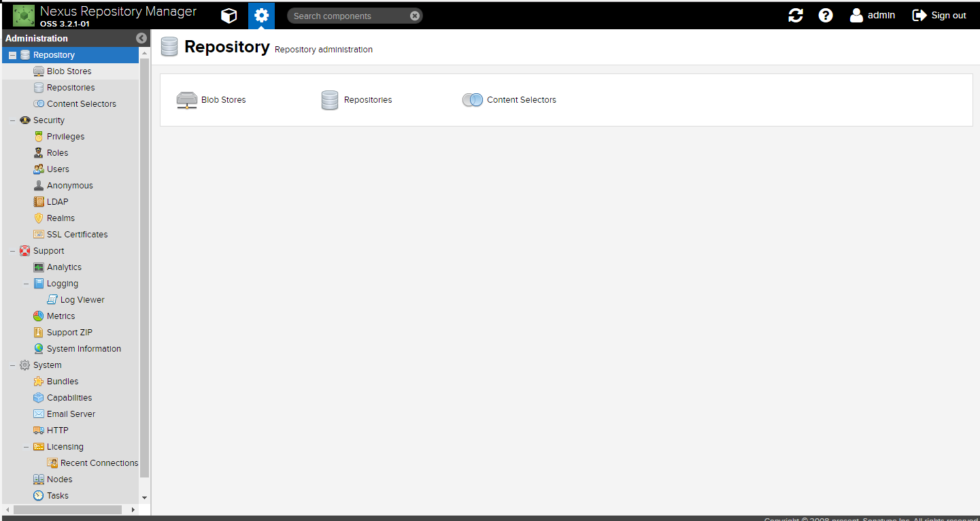Click the Support ZIP icon

[39, 332]
